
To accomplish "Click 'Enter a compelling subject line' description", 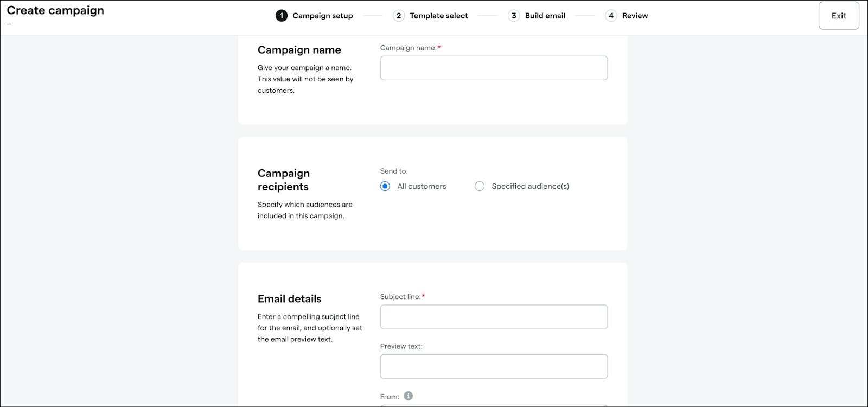I will [310, 328].
